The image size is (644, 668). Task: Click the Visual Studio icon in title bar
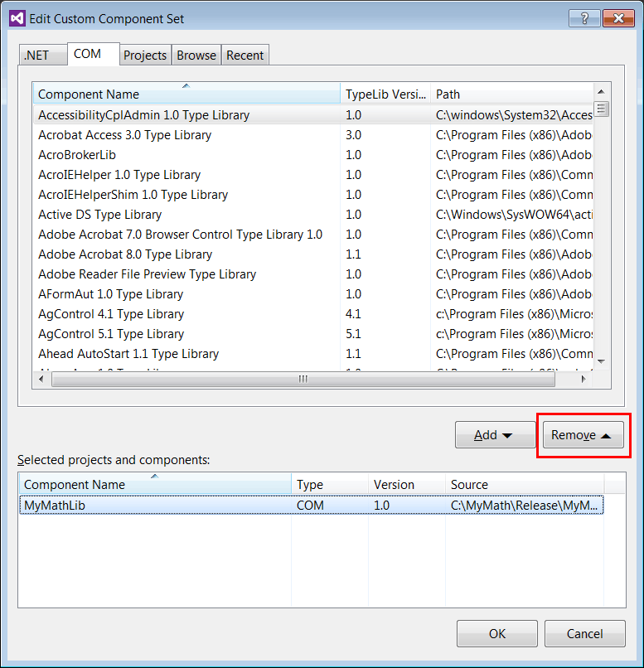tap(17, 18)
